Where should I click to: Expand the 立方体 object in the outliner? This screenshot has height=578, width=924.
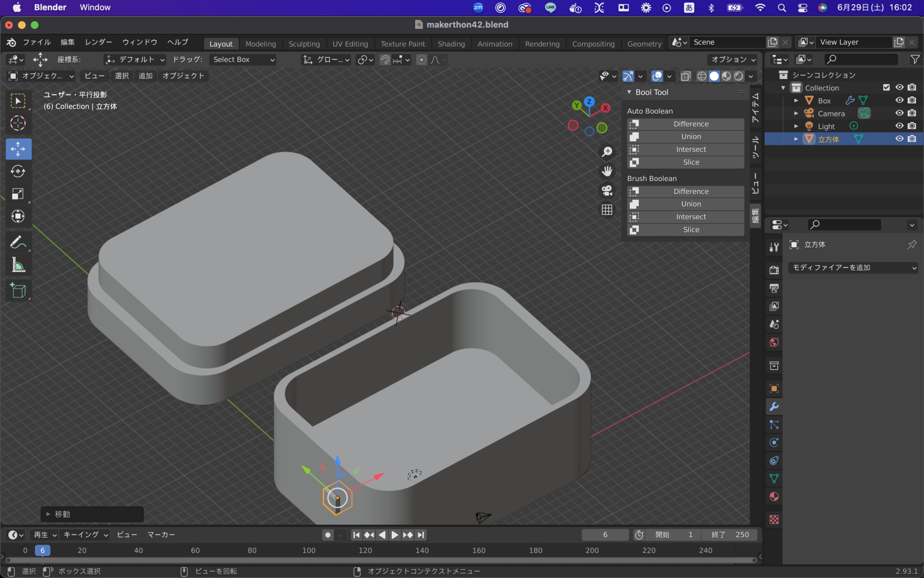(796, 139)
